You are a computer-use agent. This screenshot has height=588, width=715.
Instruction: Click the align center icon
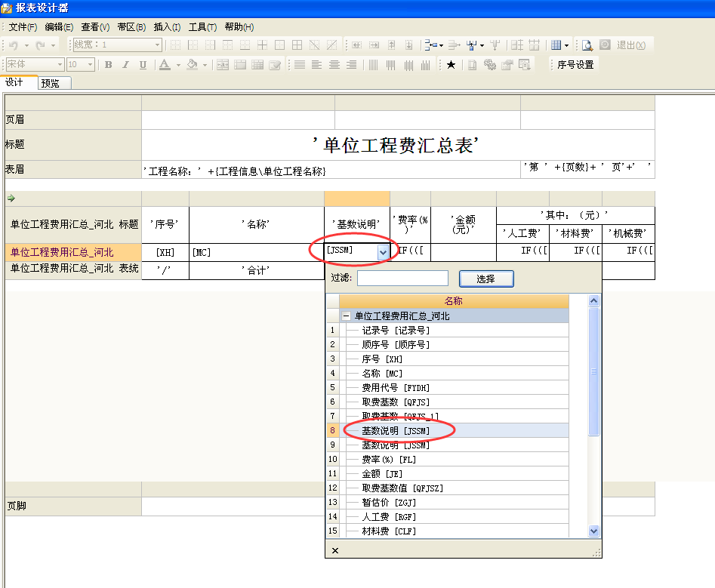coord(334,65)
